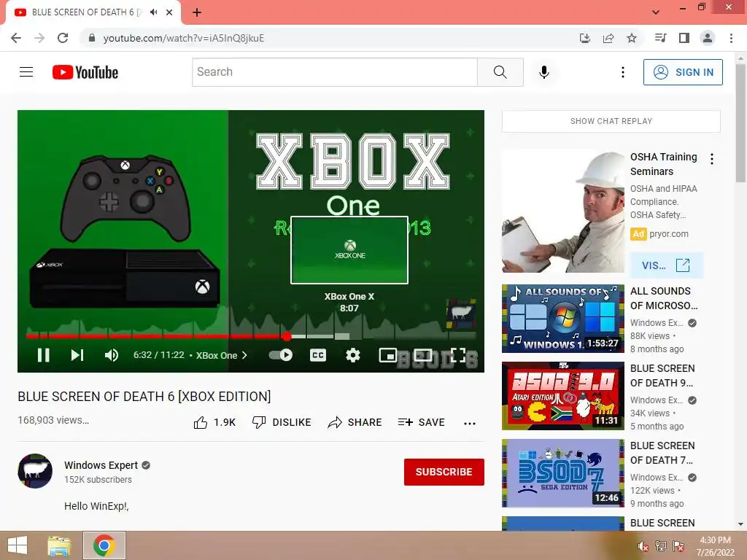This screenshot has width=747, height=560.
Task: Open BLUE SCREEN OF DEATH 9 thumbnail
Action: point(563,396)
